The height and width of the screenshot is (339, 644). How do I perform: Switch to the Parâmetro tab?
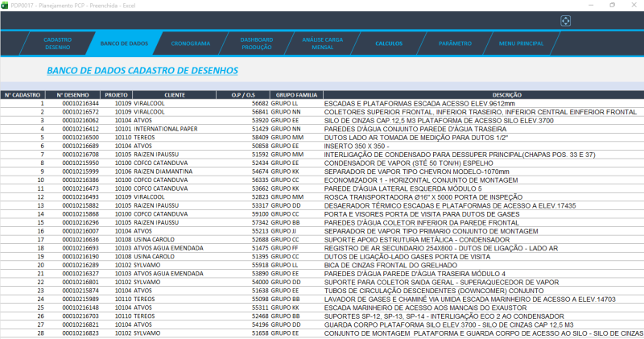coord(455,43)
